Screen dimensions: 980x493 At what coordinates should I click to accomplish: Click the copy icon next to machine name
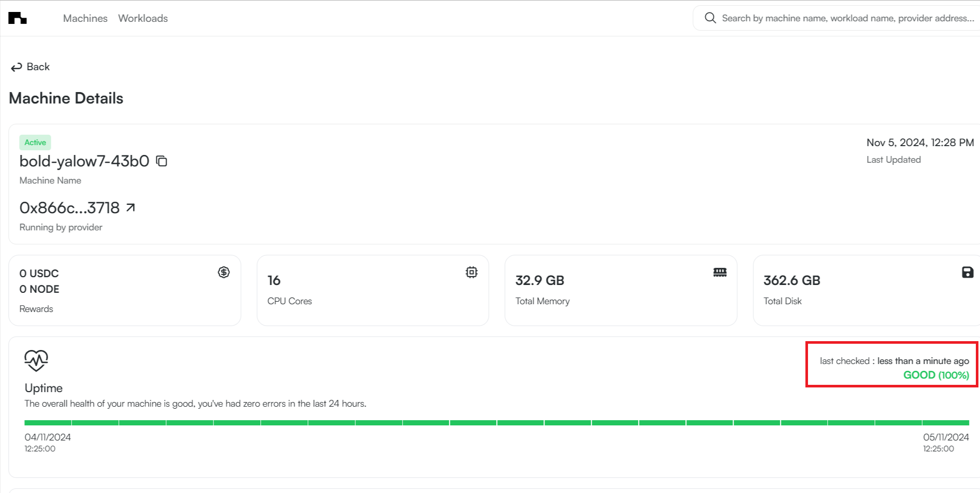[162, 161]
